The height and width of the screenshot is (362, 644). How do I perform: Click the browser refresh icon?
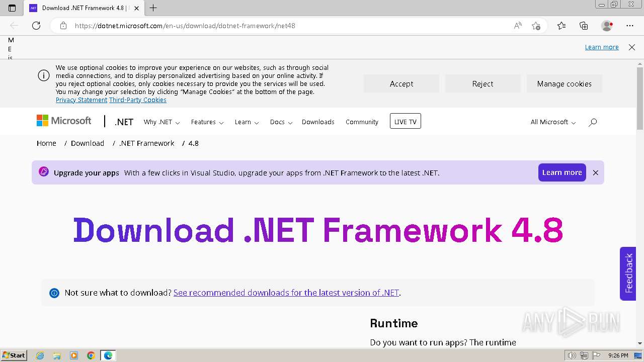36,26
